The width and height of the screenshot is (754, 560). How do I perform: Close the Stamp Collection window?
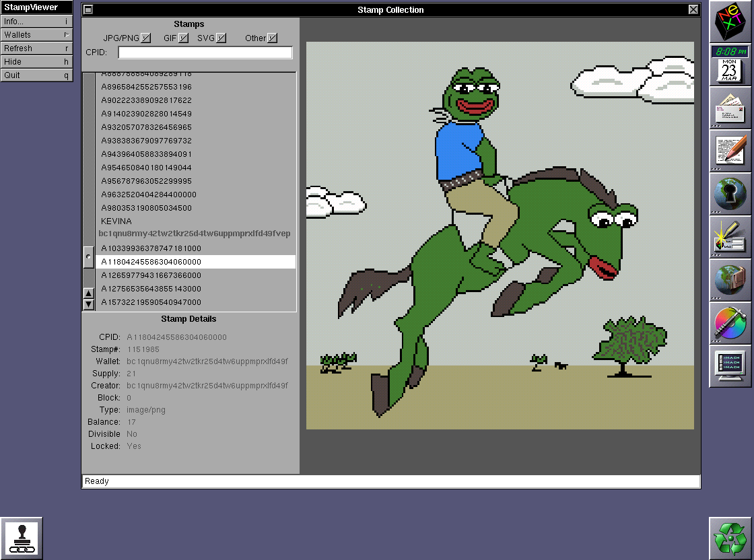(x=693, y=9)
